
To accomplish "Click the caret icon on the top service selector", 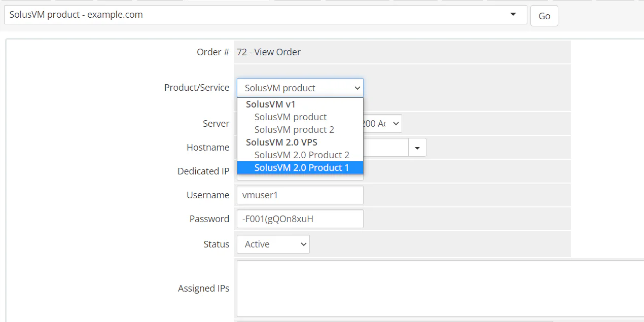I will (513, 14).
